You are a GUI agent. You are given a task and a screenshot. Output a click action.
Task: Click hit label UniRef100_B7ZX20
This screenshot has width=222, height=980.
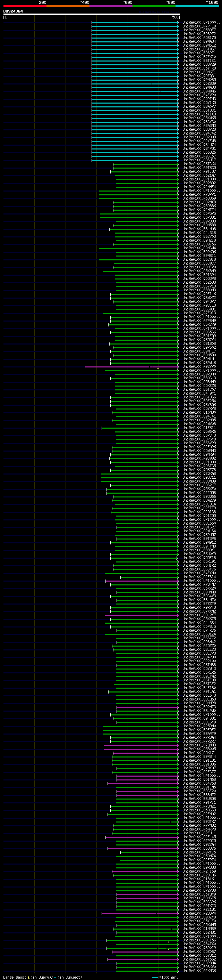pyautogui.click(x=199, y=57)
